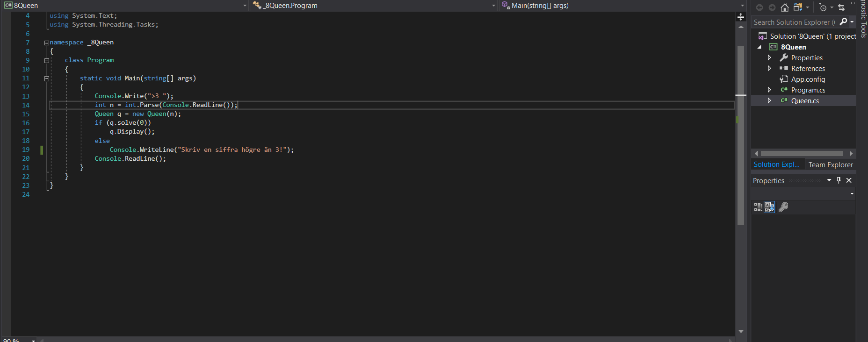Collapse the namespace _8Queen code block
Image resolution: width=868 pixels, height=342 pixels.
(47, 43)
